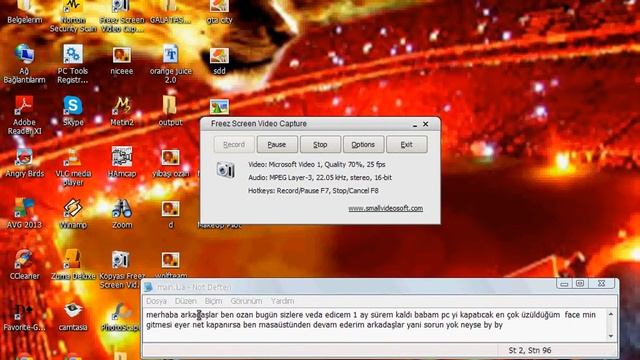
Task: Click the greyed-out Record button
Action: click(x=234, y=144)
